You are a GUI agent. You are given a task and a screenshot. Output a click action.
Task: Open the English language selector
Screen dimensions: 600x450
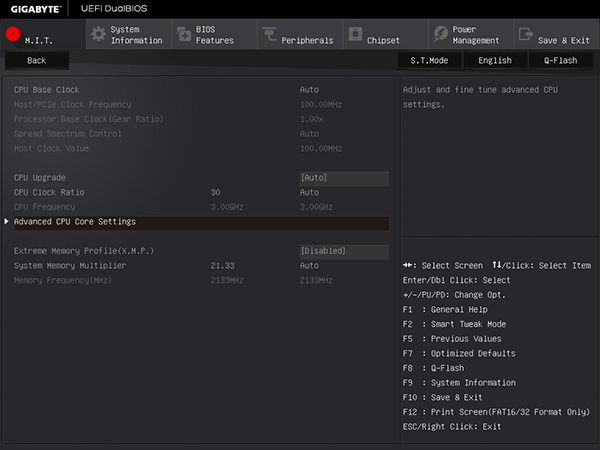pyautogui.click(x=495, y=60)
